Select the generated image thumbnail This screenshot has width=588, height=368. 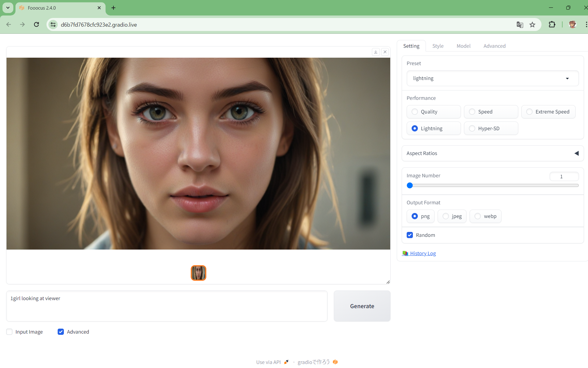(198, 273)
